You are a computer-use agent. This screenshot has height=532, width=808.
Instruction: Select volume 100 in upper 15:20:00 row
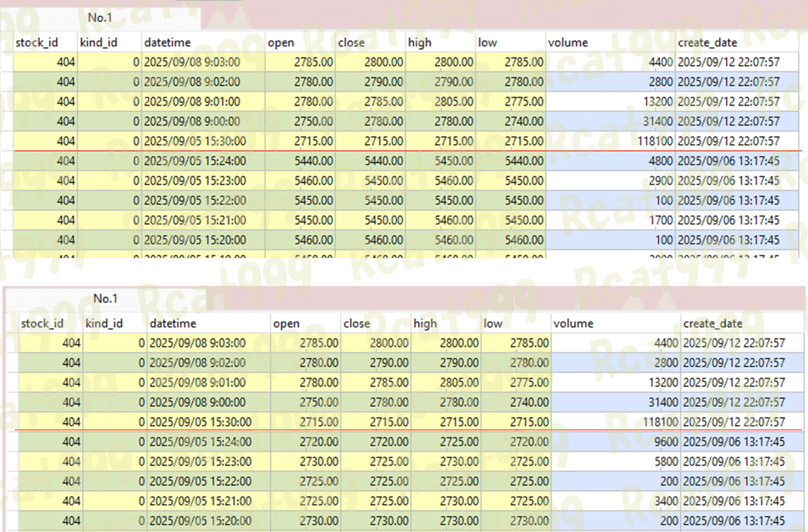click(610, 240)
